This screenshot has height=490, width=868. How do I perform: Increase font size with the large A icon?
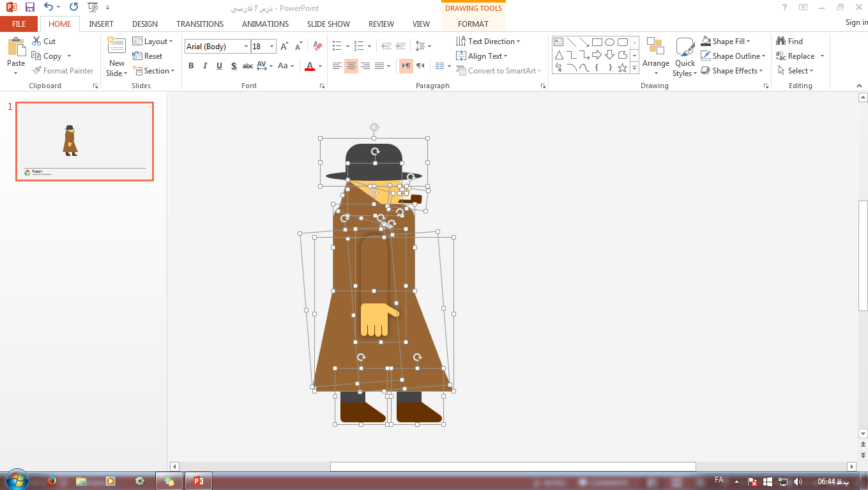[285, 47]
